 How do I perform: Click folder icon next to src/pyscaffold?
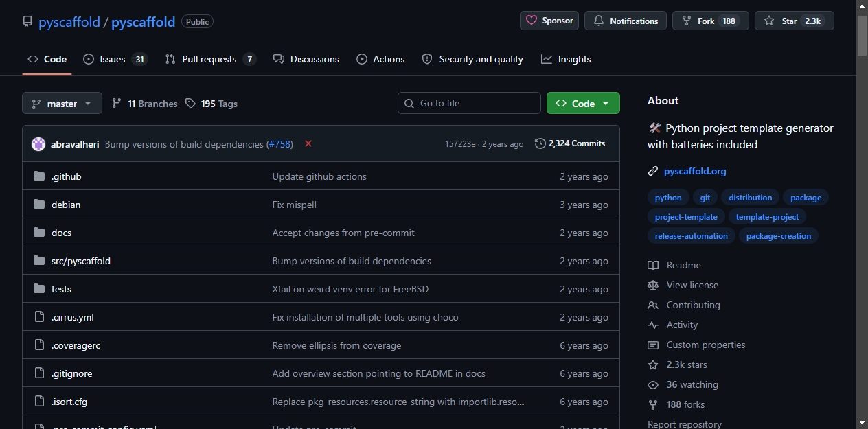39,261
